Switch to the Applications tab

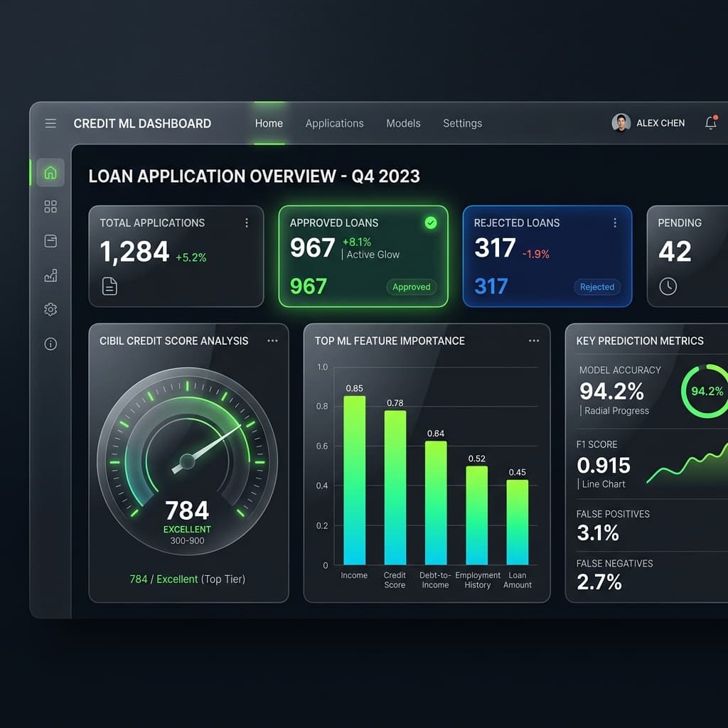coord(334,124)
